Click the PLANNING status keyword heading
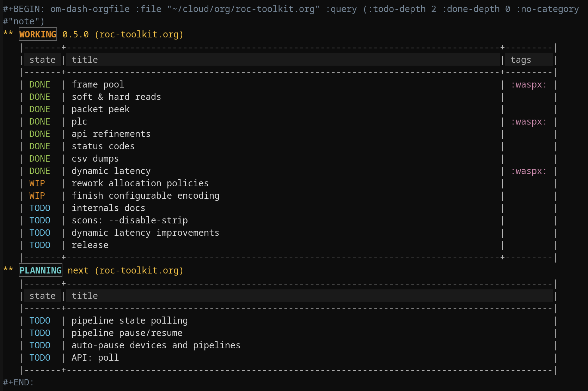 41,270
